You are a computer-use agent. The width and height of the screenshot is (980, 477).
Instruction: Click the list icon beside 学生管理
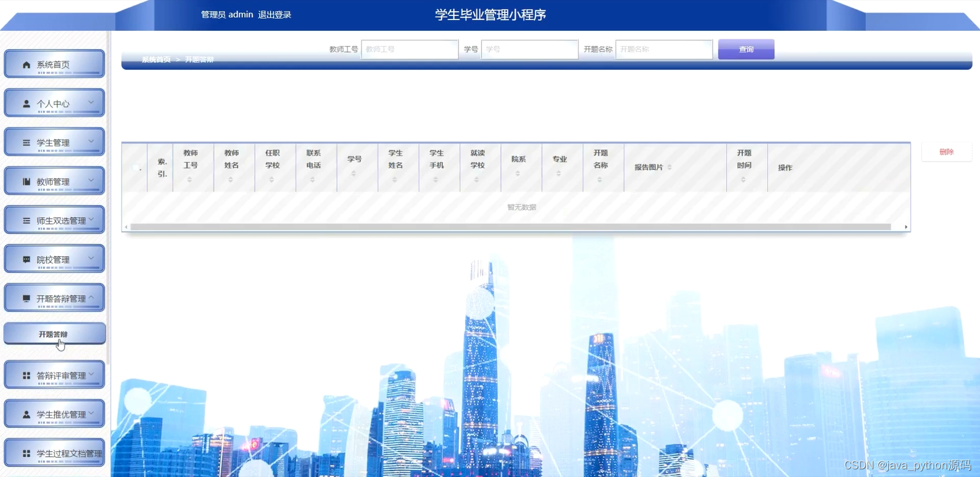coord(26,143)
